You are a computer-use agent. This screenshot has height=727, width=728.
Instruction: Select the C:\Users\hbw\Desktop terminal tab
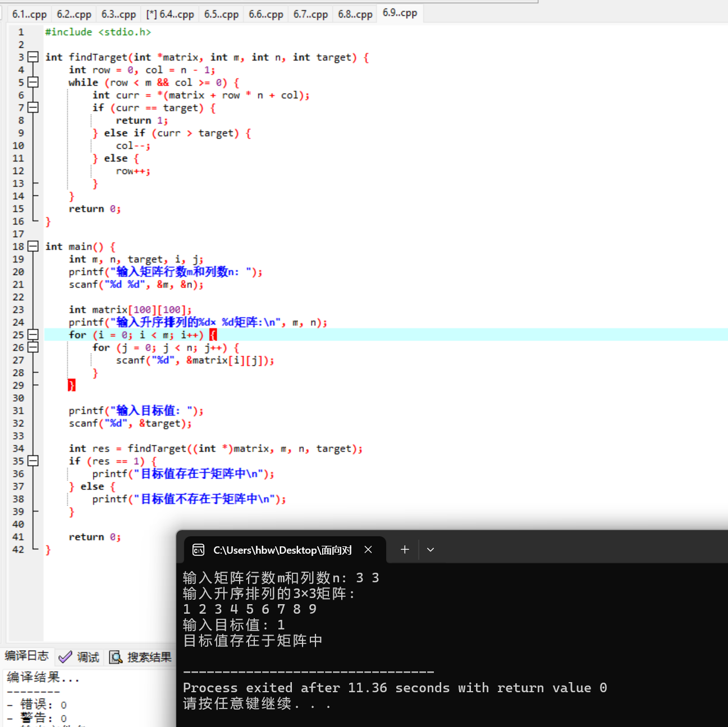pos(285,550)
